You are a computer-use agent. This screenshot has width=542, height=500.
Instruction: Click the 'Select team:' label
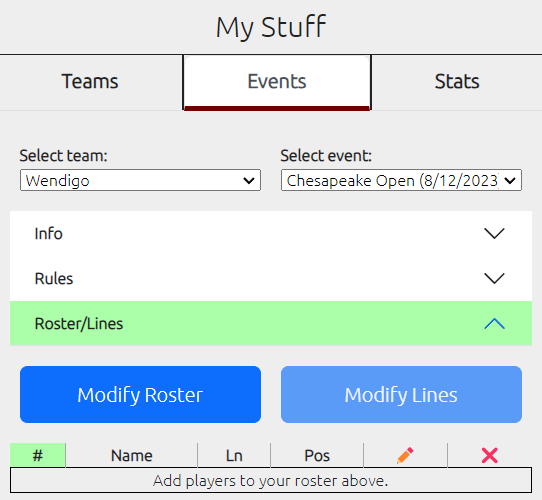[64, 156]
